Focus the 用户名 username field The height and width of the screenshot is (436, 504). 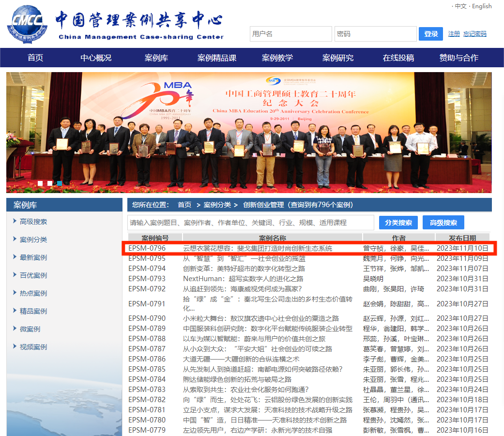(291, 34)
